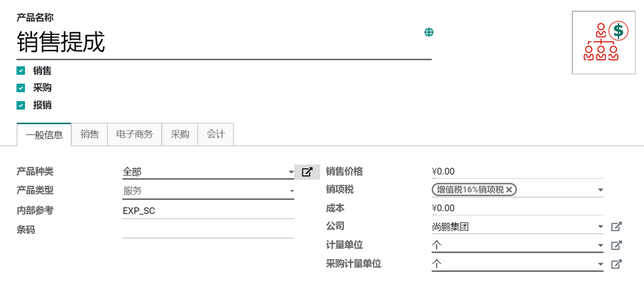644x285 pixels.
Task: Uncheck the 采购 checkbox
Action: pos(21,88)
